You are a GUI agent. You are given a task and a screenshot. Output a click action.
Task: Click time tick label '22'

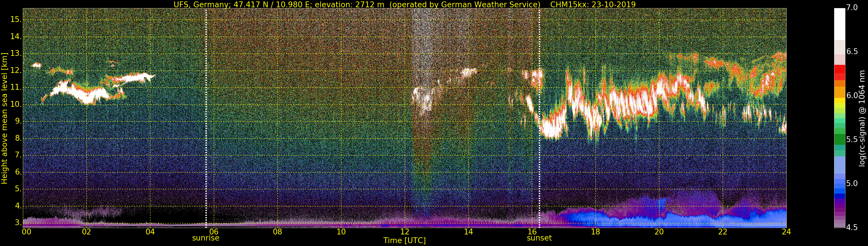click(723, 232)
